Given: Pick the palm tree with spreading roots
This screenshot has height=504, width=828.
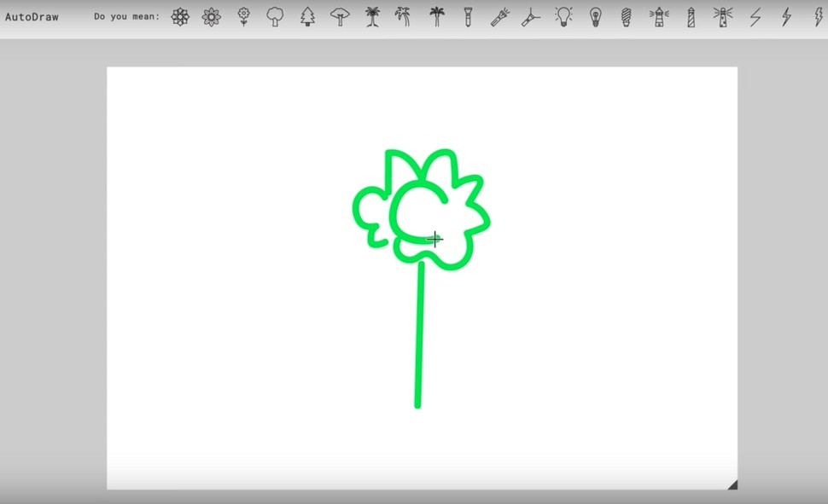Looking at the screenshot, I should coord(372,17).
